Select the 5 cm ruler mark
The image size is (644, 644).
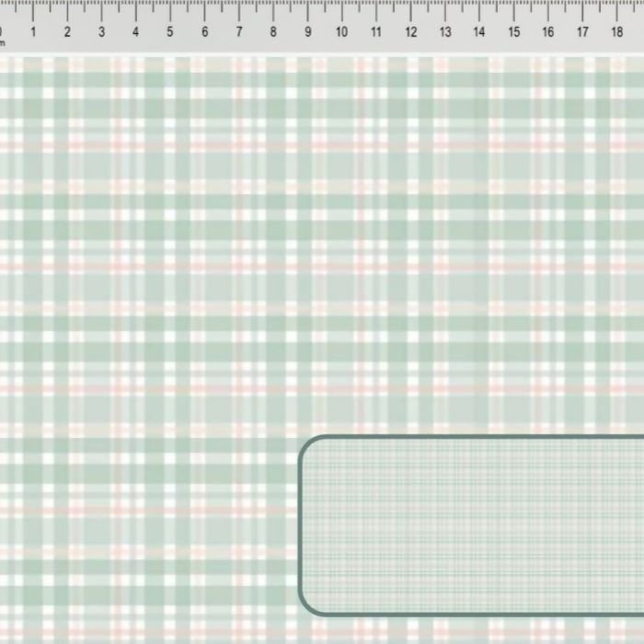(x=170, y=32)
